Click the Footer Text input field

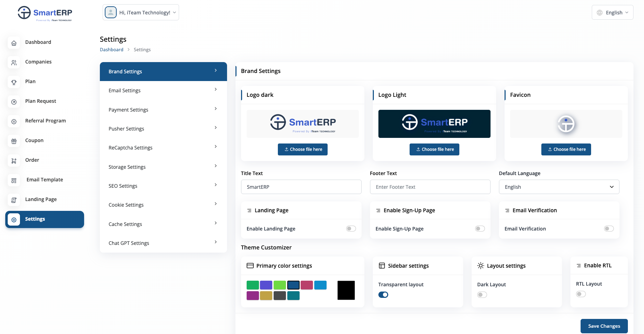[430, 187]
